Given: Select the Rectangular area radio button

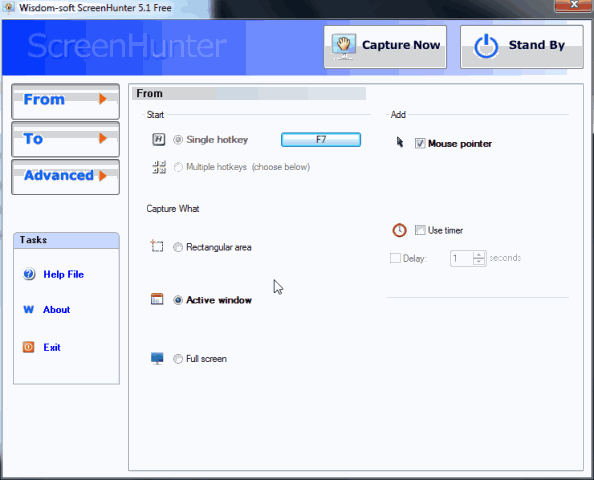Looking at the screenshot, I should click(178, 247).
